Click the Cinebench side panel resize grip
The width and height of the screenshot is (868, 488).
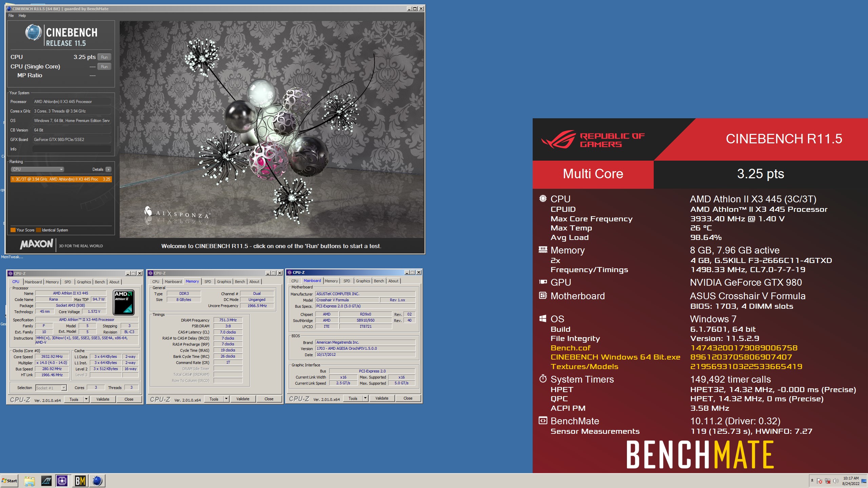(118, 136)
